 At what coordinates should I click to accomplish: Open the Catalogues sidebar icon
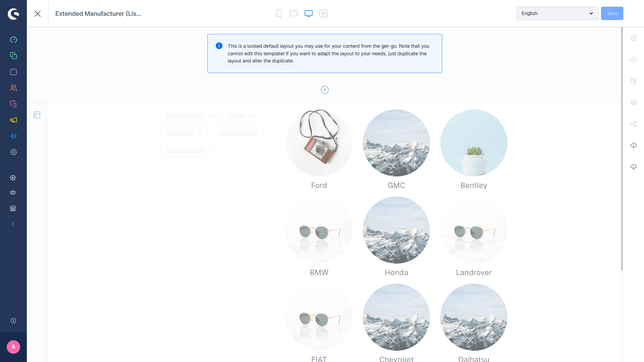13,56
